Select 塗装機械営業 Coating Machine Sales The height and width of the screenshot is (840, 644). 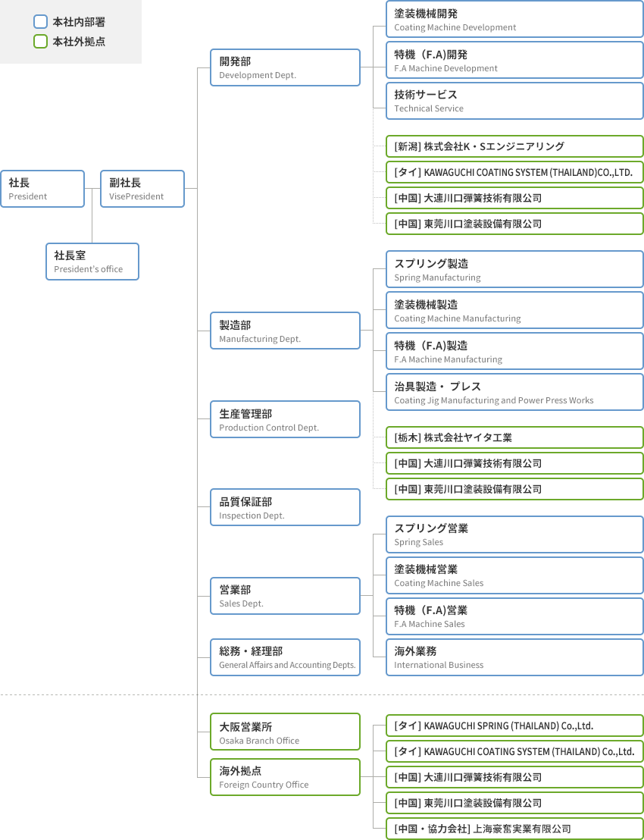click(514, 575)
